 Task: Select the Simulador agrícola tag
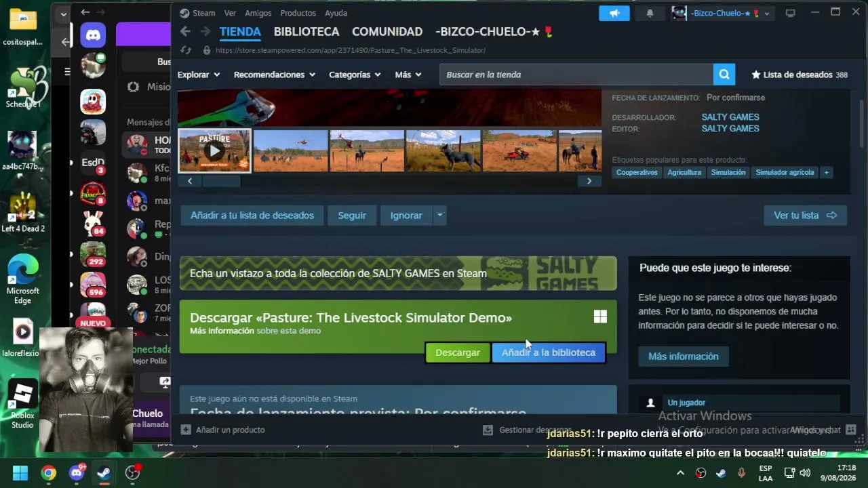coord(785,173)
